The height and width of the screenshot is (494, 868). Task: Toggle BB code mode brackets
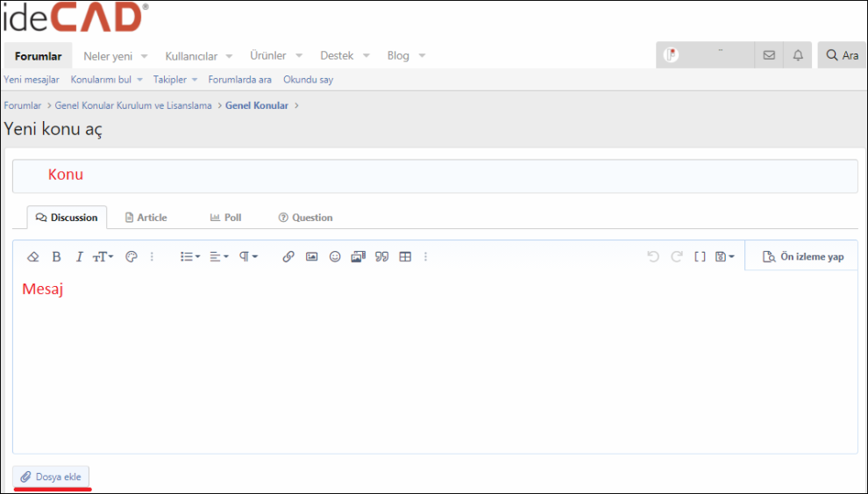[x=700, y=257]
